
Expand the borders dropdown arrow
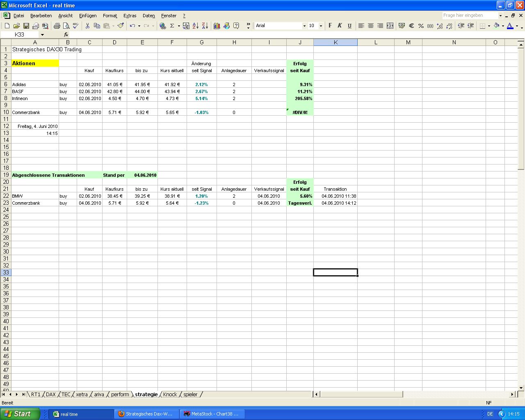coord(489,25)
